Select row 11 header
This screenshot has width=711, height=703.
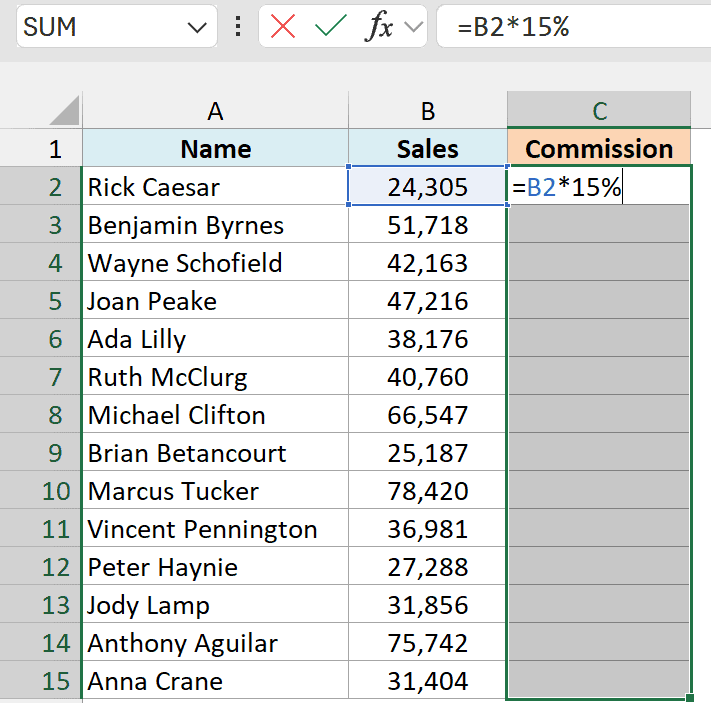(41, 528)
